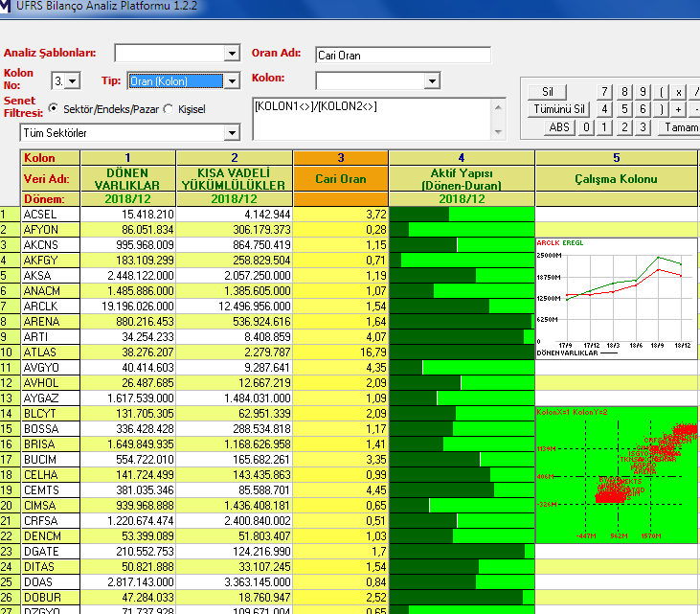Click the ABS button
The width and height of the screenshot is (700, 614).
559,127
